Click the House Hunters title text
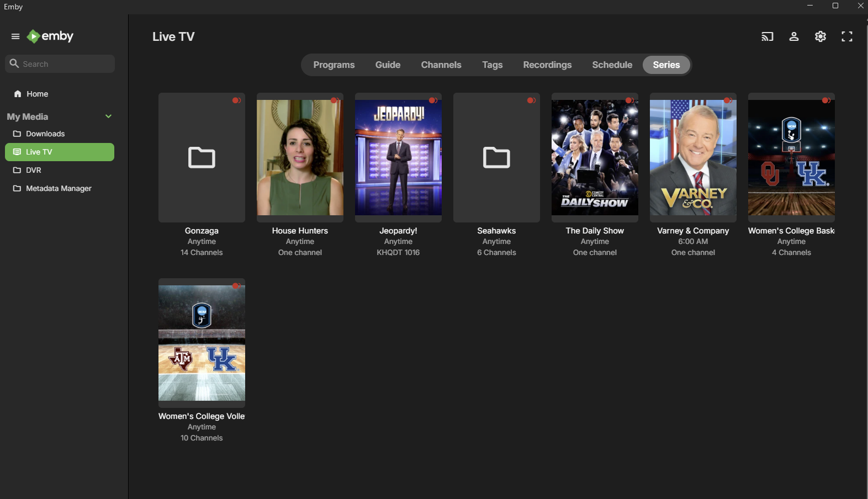The width and height of the screenshot is (868, 499). click(300, 231)
